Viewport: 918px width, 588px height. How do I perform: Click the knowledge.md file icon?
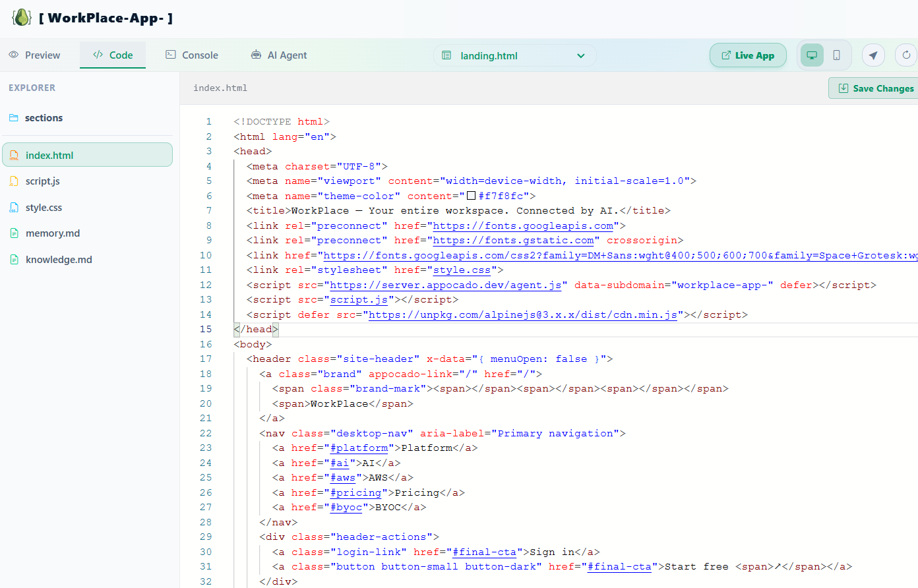14,260
